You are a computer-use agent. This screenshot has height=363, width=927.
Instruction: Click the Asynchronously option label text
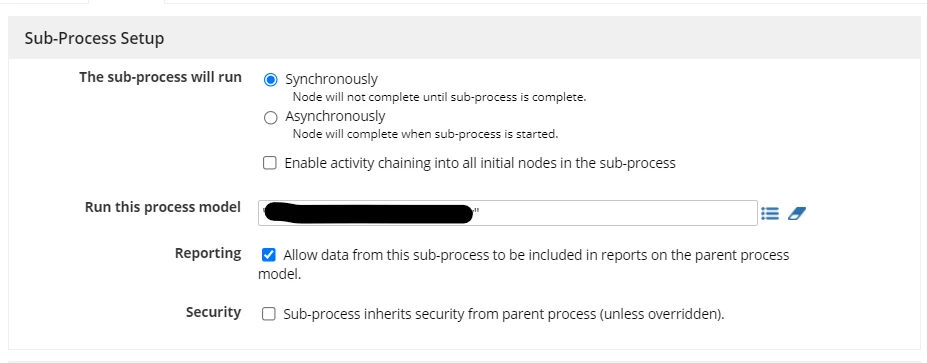coord(335,116)
